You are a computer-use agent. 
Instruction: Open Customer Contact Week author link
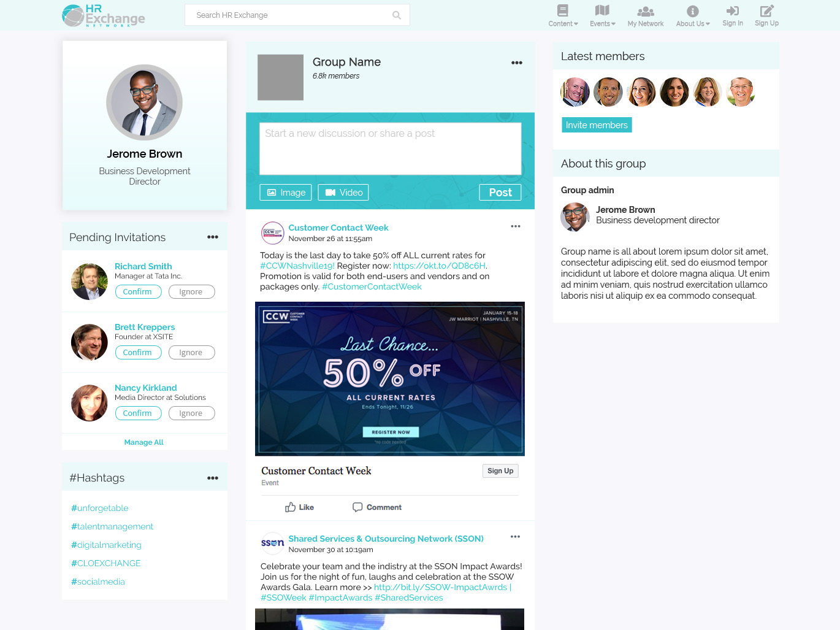coord(338,228)
